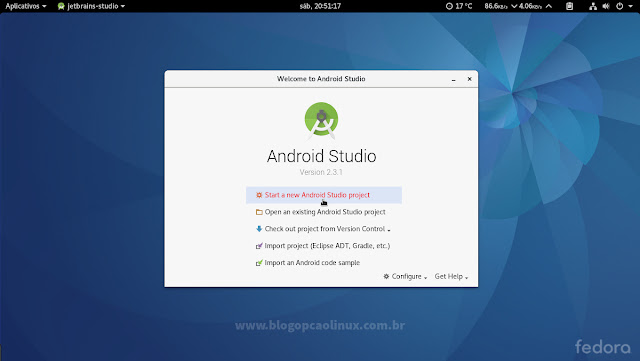The image size is (640, 361).
Task: Click the Import project icon
Action: pos(259,246)
